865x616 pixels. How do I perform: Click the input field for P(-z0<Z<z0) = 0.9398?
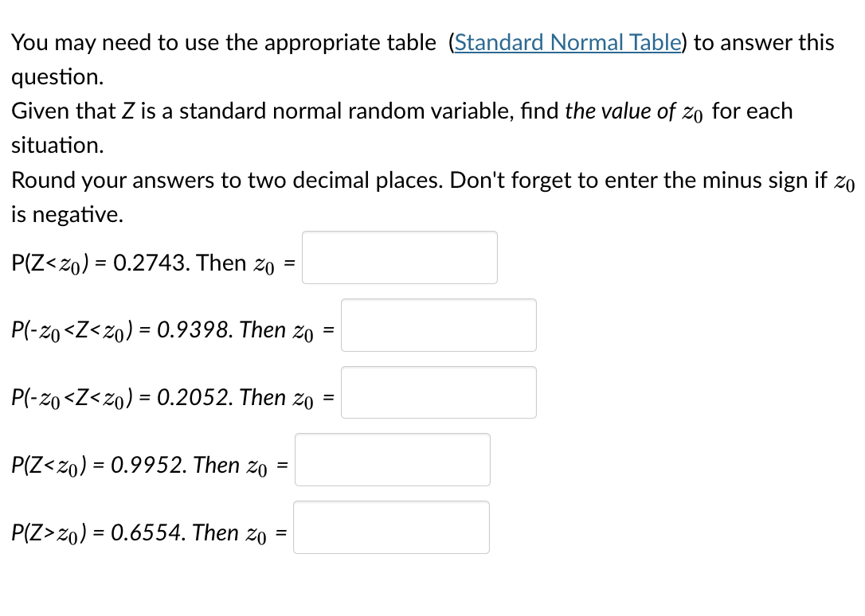pyautogui.click(x=438, y=325)
